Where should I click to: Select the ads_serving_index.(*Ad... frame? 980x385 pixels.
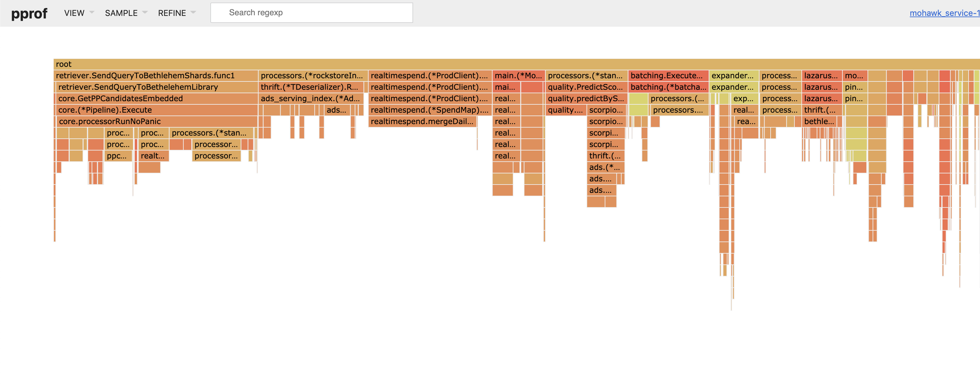click(x=310, y=98)
